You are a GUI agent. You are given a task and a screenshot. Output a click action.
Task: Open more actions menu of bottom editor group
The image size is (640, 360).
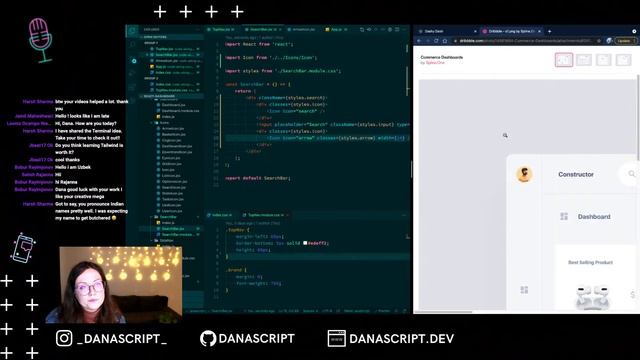tap(404, 215)
